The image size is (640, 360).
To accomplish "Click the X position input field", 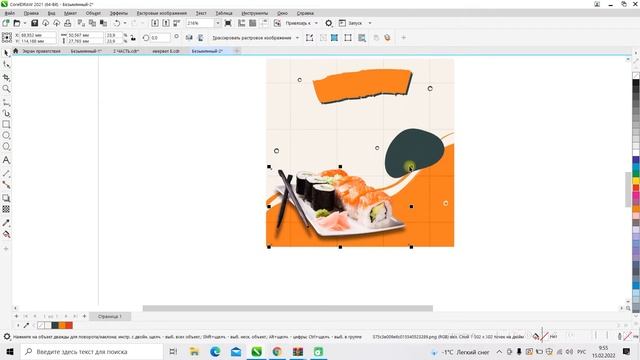I will point(38,36).
